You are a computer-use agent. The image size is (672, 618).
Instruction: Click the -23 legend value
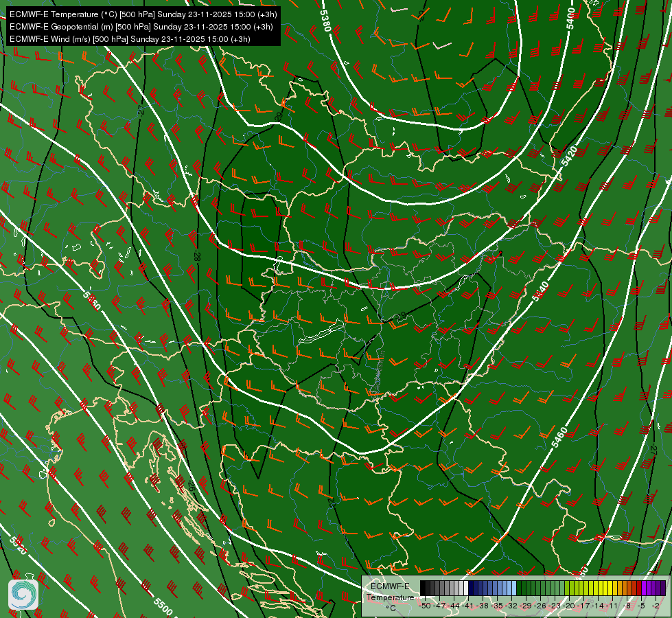(555, 606)
